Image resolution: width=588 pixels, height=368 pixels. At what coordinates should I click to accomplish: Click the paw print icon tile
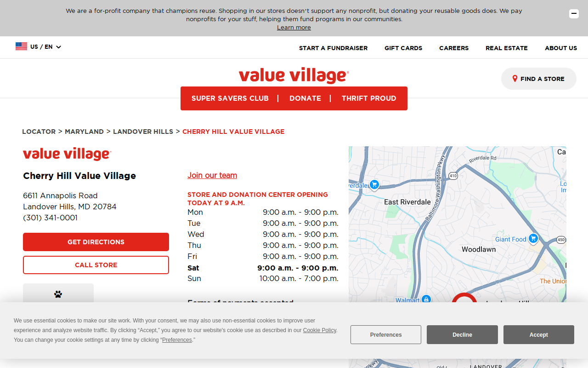point(58,293)
